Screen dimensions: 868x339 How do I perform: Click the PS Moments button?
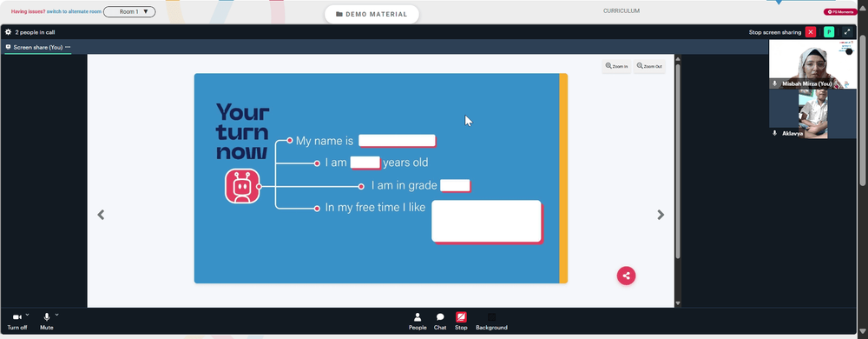point(839,11)
